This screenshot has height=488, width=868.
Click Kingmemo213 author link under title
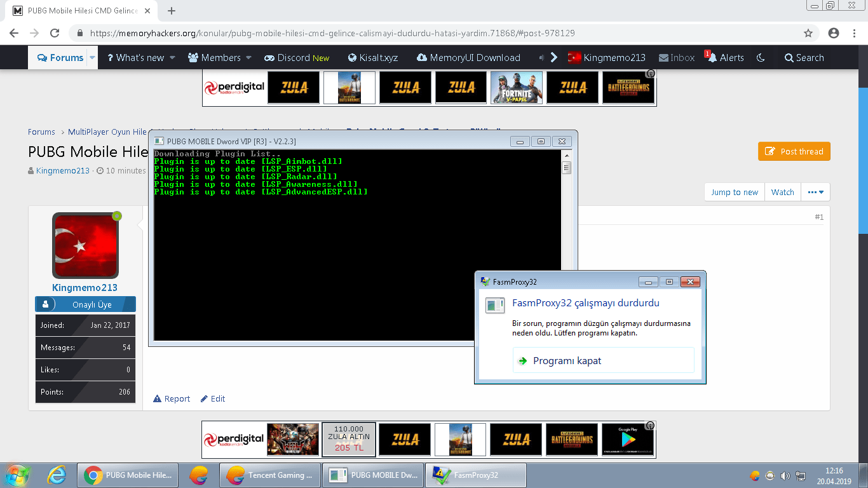point(63,170)
